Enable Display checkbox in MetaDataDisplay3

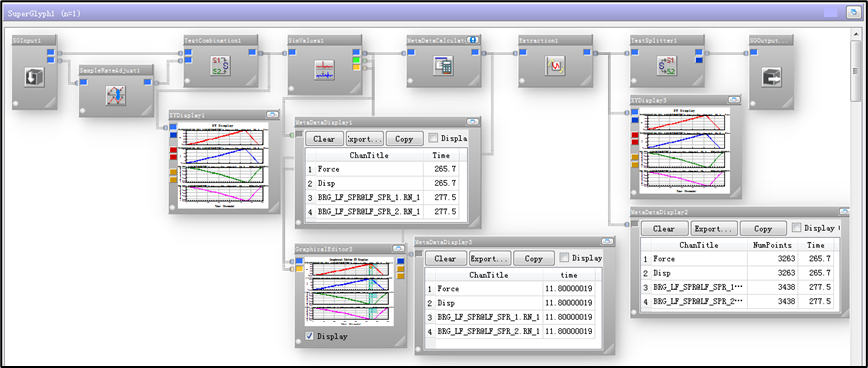pos(564,257)
